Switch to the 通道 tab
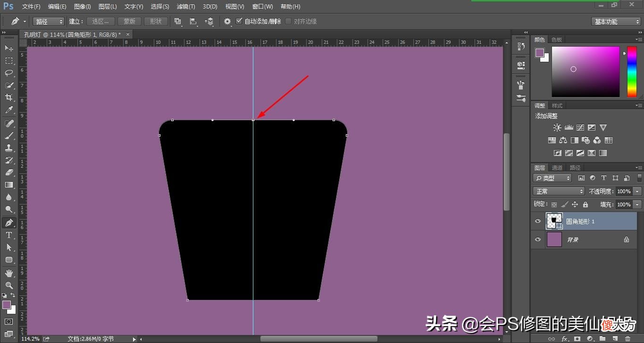Image resolution: width=644 pixels, height=343 pixels. (557, 168)
